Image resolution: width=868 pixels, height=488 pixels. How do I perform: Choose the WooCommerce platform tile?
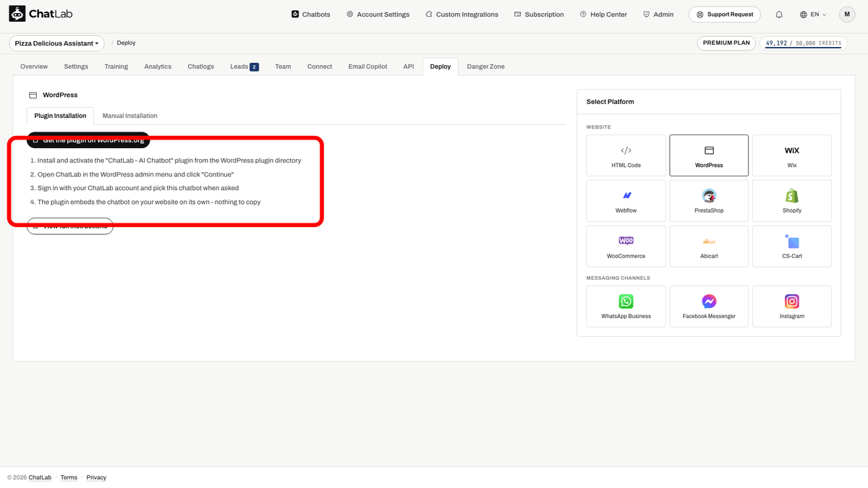click(x=626, y=247)
